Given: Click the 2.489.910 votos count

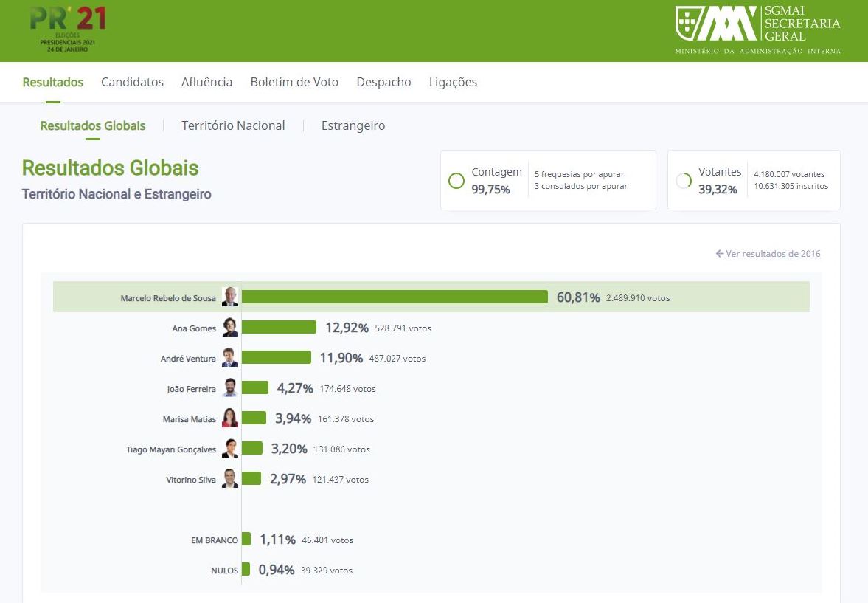Looking at the screenshot, I should pos(638,298).
